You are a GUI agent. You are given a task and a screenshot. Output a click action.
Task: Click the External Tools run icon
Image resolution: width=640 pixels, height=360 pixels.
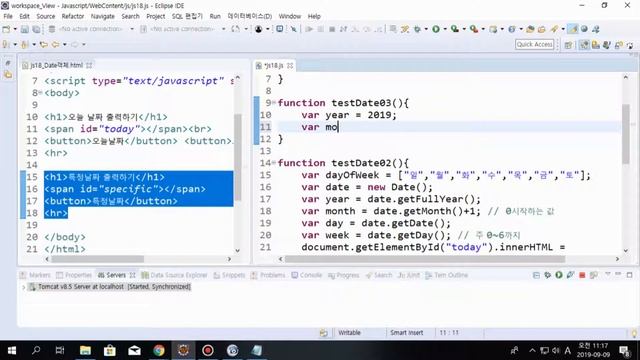coord(473,29)
